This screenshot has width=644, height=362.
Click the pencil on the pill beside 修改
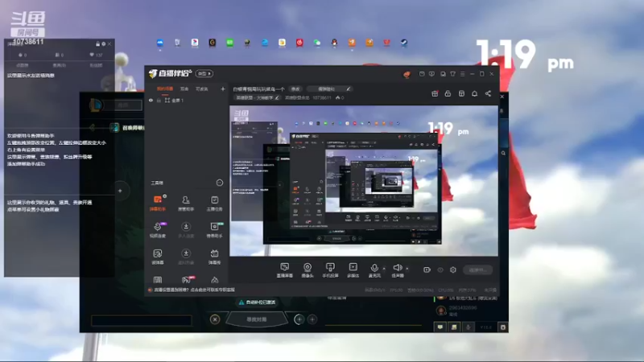point(349,89)
